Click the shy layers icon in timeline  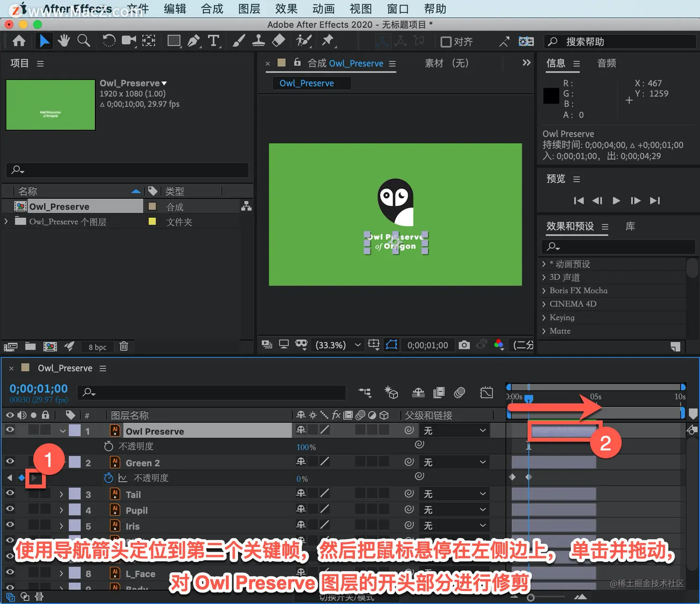(418, 393)
